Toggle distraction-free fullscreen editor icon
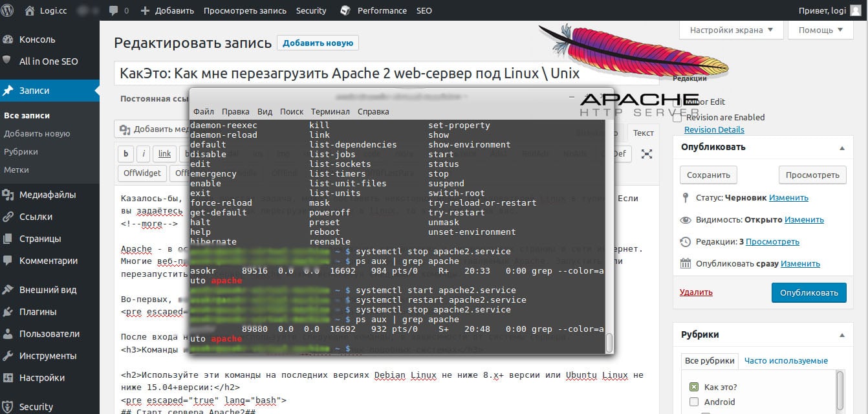Viewport: 868px width, 414px height. (647, 153)
